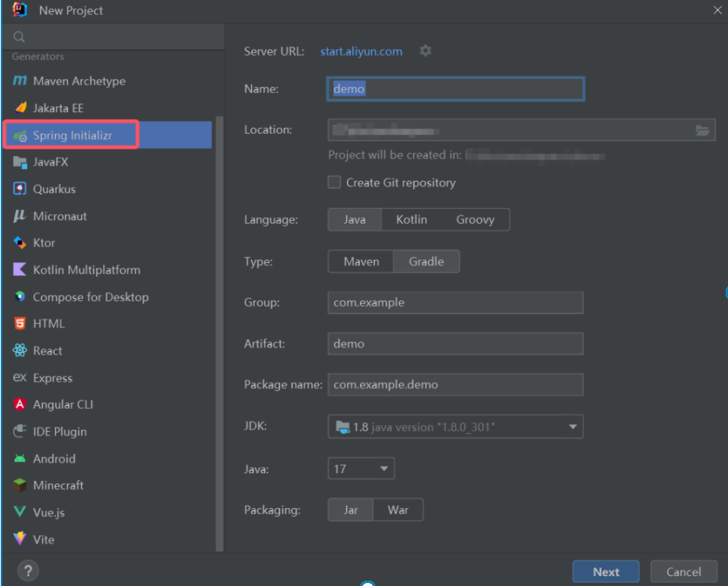
Task: Click the HTML5 generator icon
Action: [x=20, y=323]
